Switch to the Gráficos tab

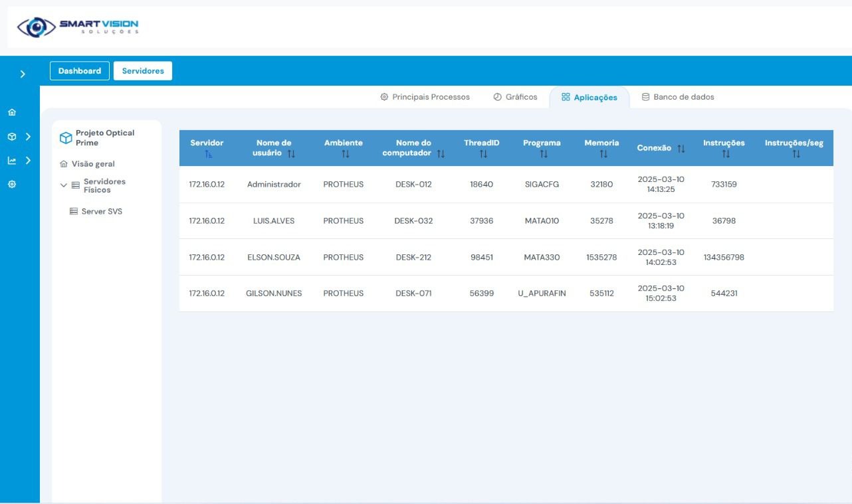click(515, 97)
